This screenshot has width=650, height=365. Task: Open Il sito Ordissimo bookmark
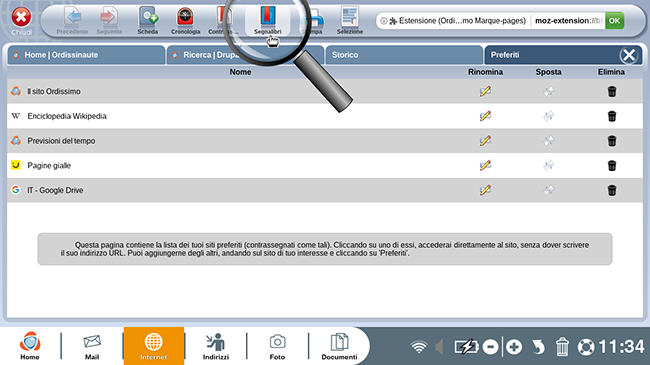coord(54,91)
